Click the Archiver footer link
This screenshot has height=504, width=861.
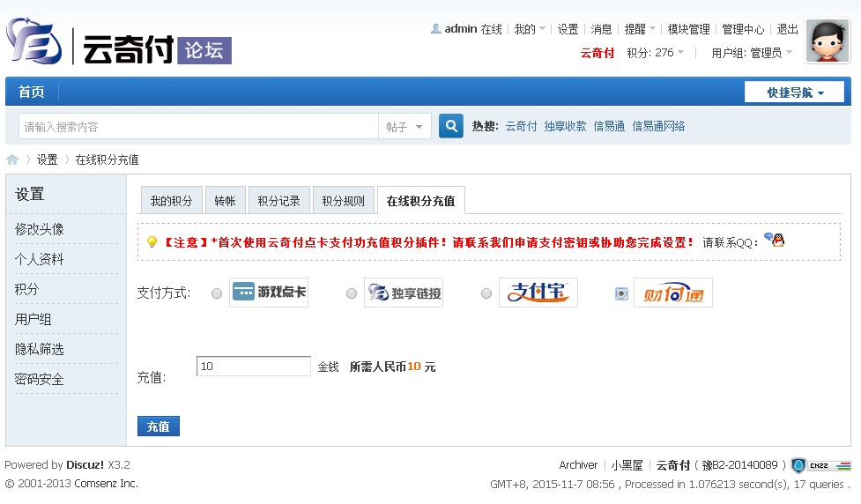pyautogui.click(x=578, y=465)
